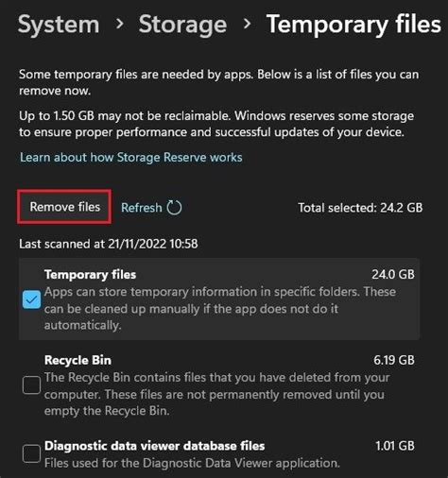Open Learn about how Storage Reserve works
The width and height of the screenshot is (448, 478).
(x=131, y=157)
